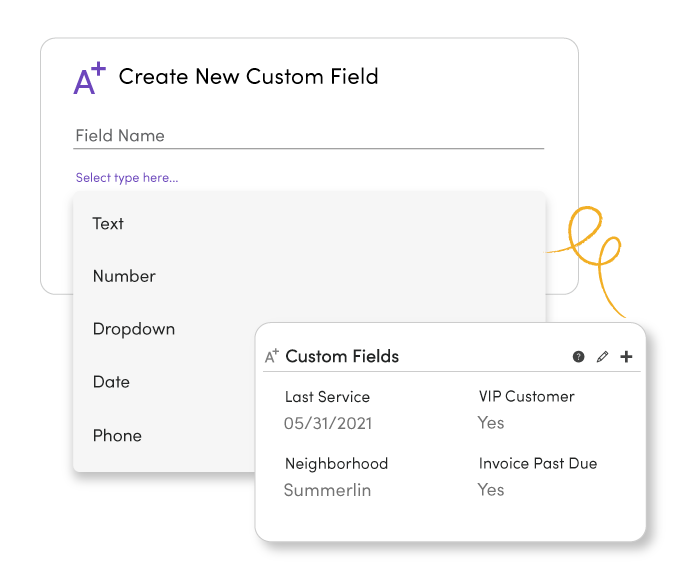This screenshot has height=579, width=696.
Task: Click the purple A+ custom field icon
Action: tap(90, 79)
